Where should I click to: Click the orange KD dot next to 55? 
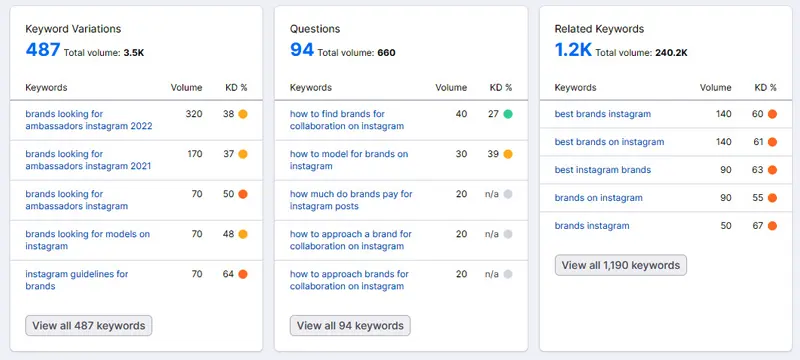tap(772, 198)
